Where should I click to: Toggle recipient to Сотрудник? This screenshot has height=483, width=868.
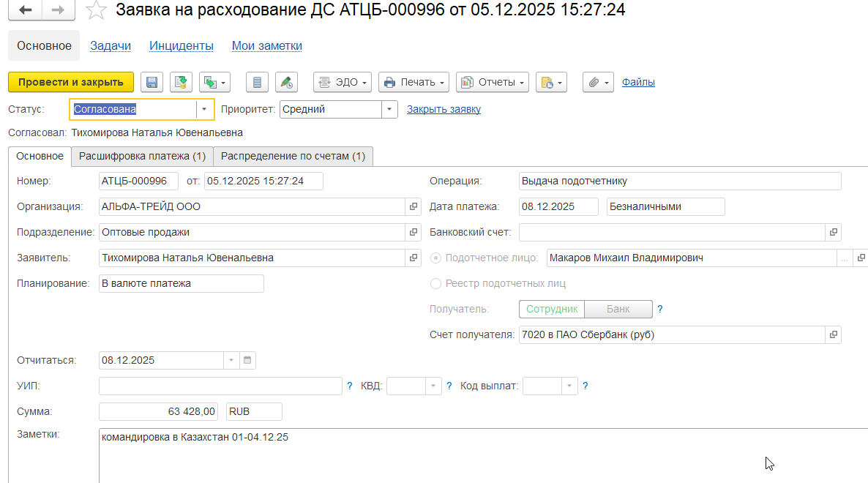552,310
